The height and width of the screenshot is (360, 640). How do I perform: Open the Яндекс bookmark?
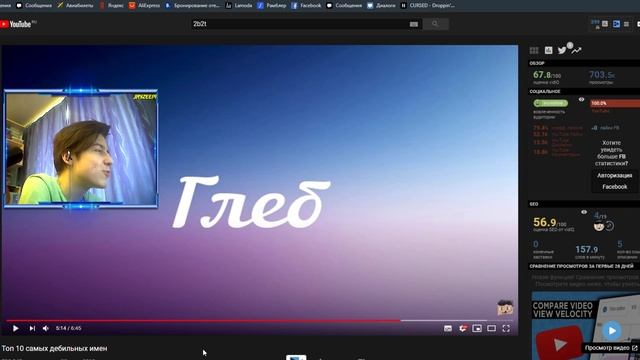[x=112, y=5]
